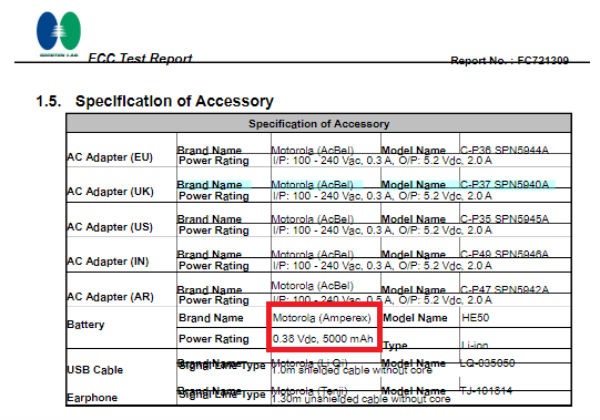
Task: Click the 5000 mAh power rating cell
Action: (x=323, y=339)
